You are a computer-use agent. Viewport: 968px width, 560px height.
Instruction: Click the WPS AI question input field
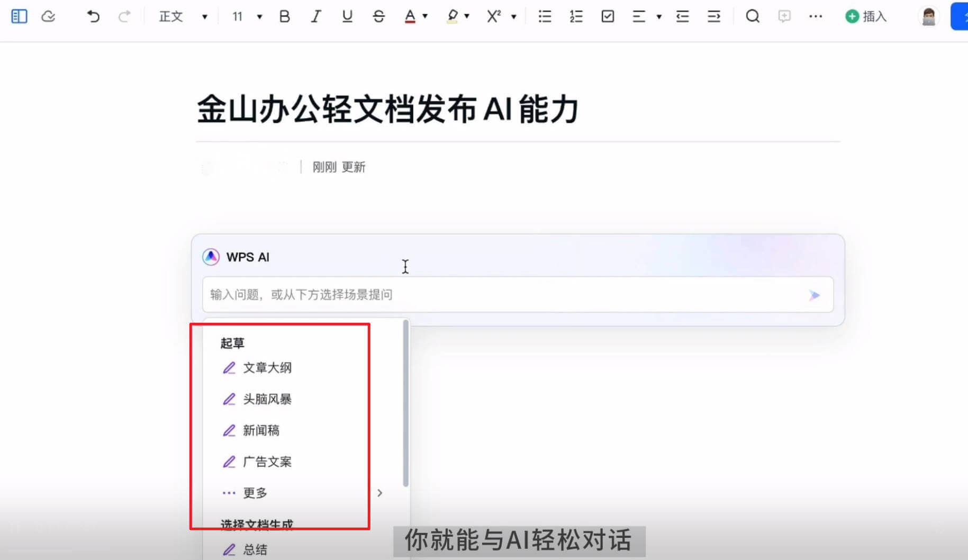(x=503, y=295)
